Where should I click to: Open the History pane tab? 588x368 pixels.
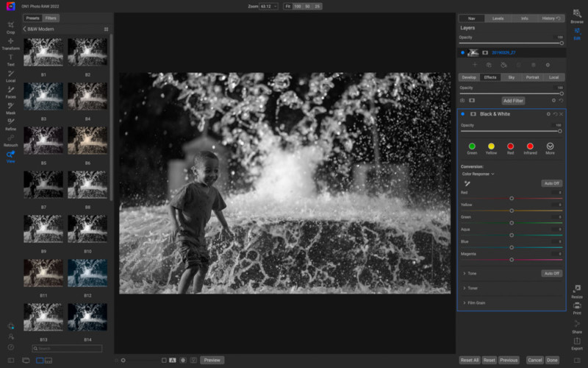coord(551,18)
